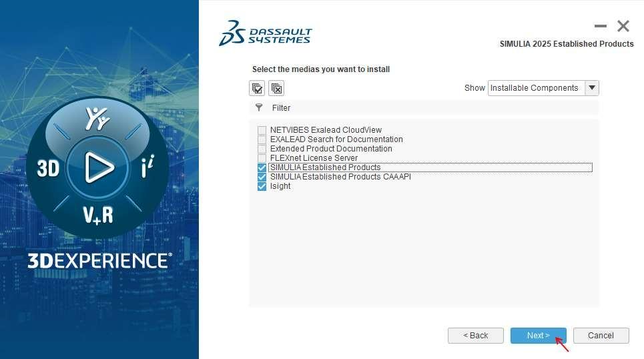Select the Extended Product Documentation row text
The image size is (644, 359).
click(x=331, y=149)
